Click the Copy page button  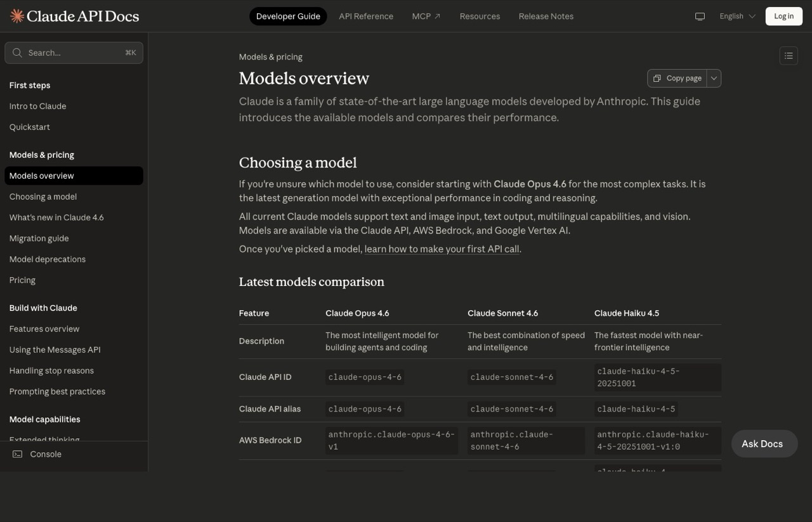[x=677, y=78]
